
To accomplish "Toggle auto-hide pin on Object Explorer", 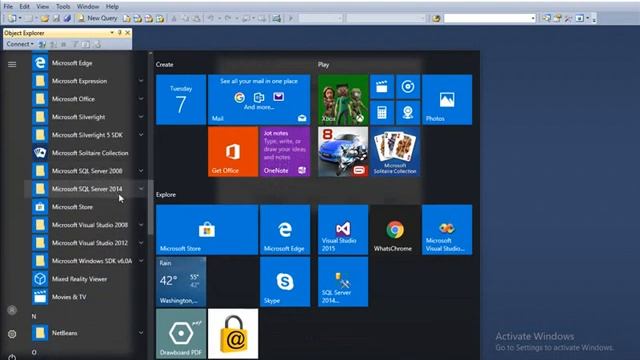I will [120, 33].
